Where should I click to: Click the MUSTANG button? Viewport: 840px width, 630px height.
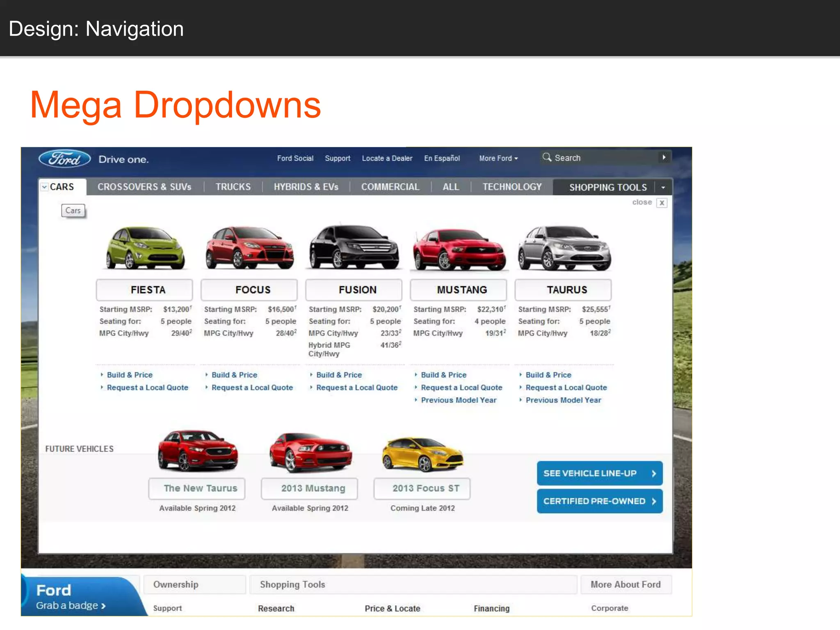(459, 290)
